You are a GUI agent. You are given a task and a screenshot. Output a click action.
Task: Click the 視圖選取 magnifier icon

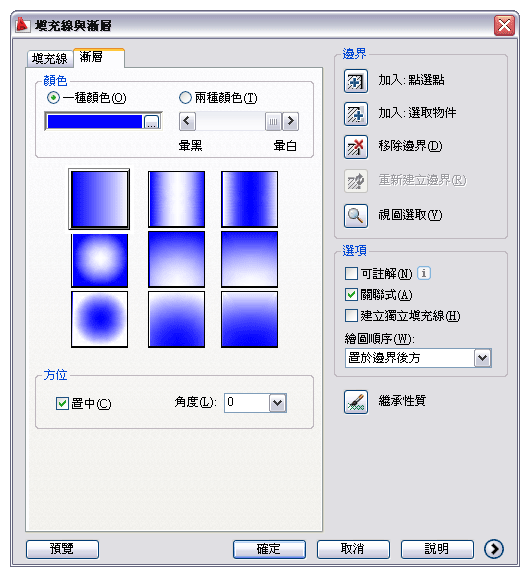click(356, 216)
